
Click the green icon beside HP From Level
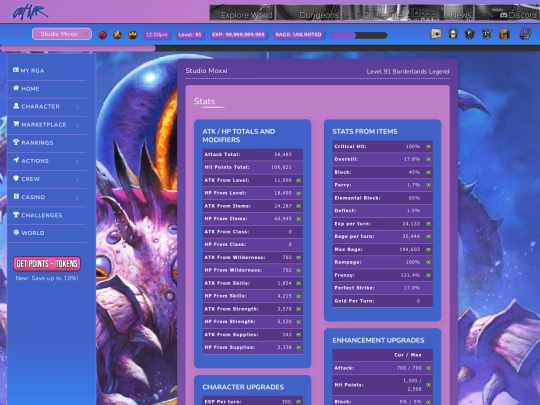(x=299, y=193)
